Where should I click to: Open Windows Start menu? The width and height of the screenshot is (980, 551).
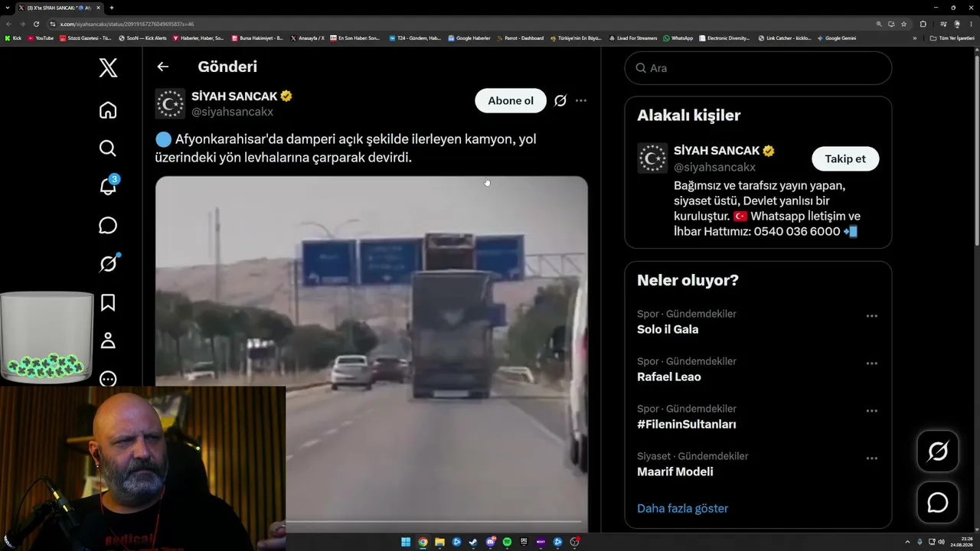pos(406,543)
